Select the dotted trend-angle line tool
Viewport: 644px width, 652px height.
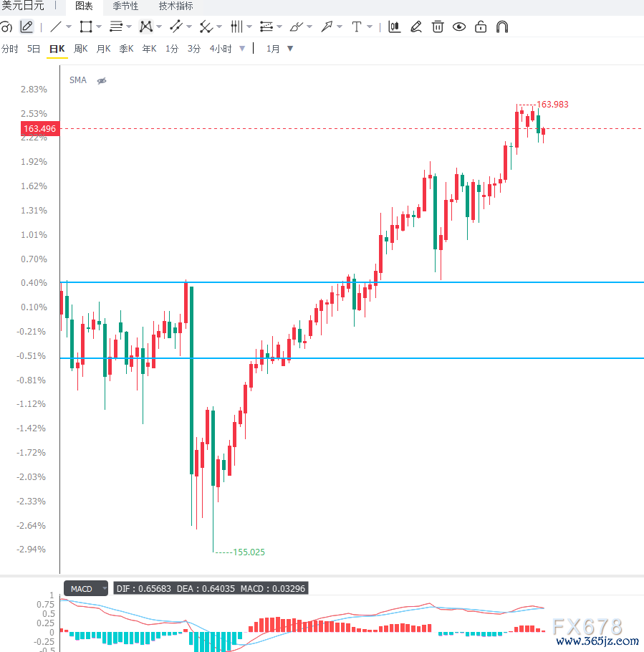tap(176, 27)
